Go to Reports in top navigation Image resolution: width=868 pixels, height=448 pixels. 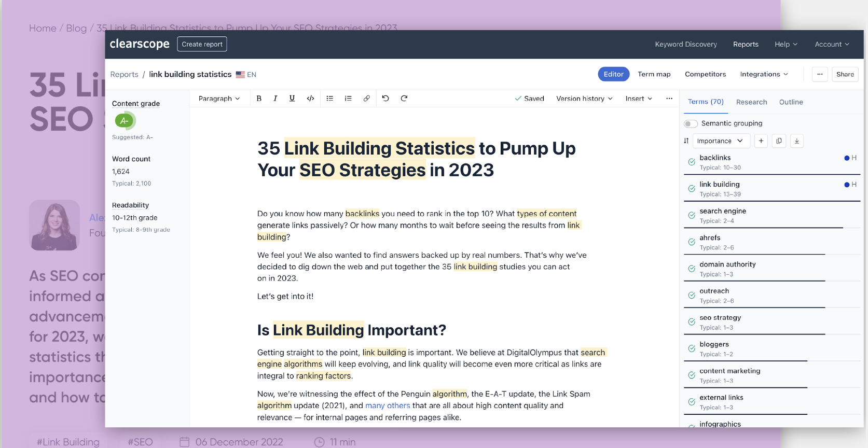pos(746,45)
